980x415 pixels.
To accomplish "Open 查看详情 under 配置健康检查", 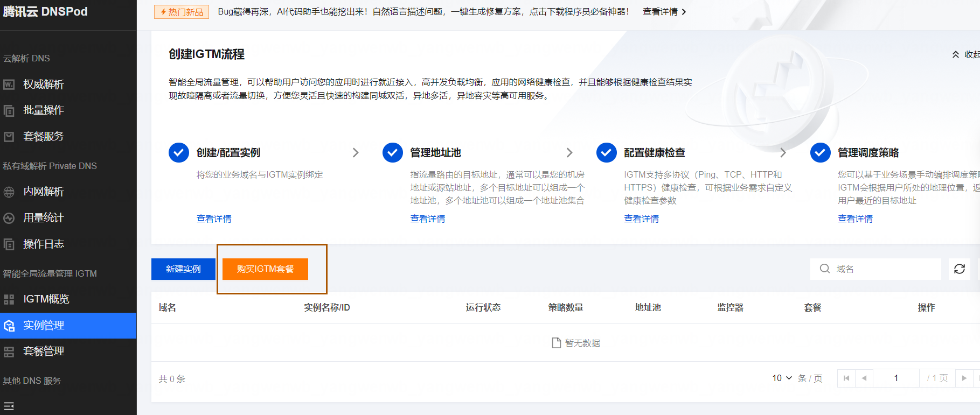I will point(642,219).
